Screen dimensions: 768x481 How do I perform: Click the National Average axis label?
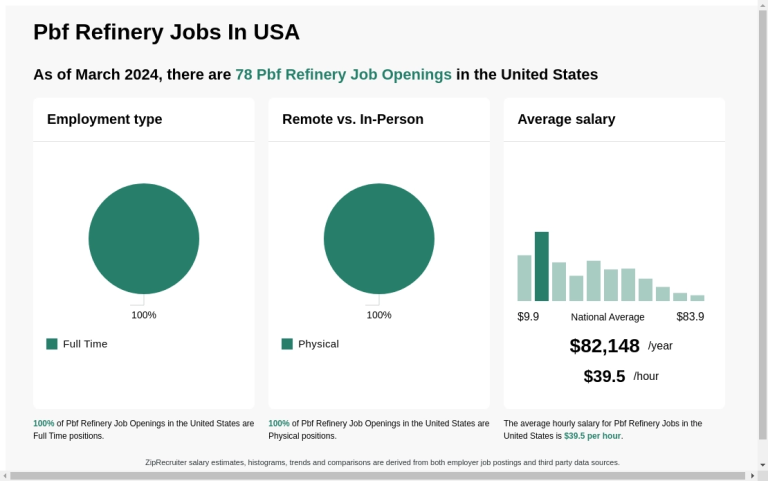[607, 317]
